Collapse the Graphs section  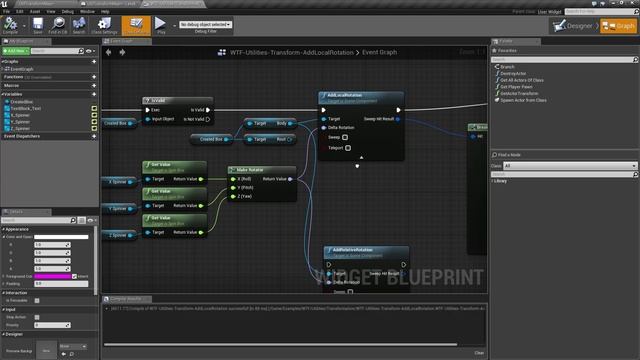click(x=2, y=62)
